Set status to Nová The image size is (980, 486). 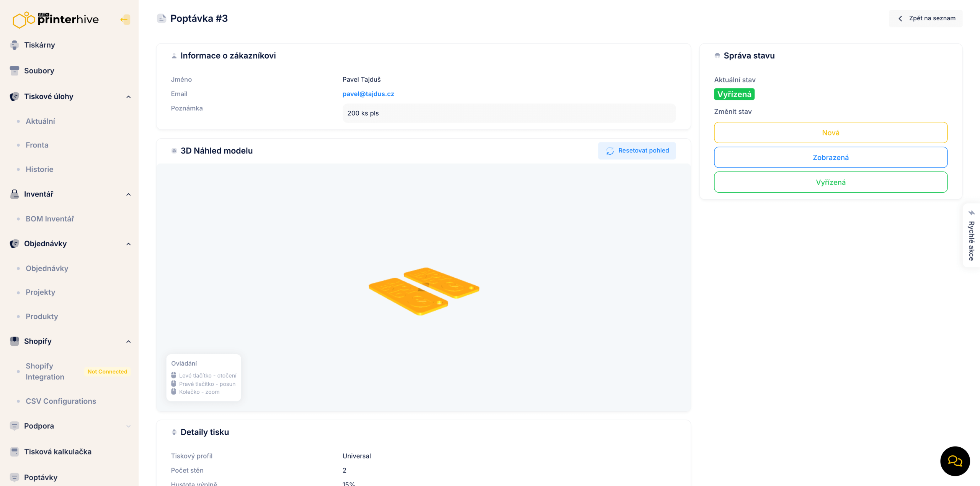click(830, 133)
